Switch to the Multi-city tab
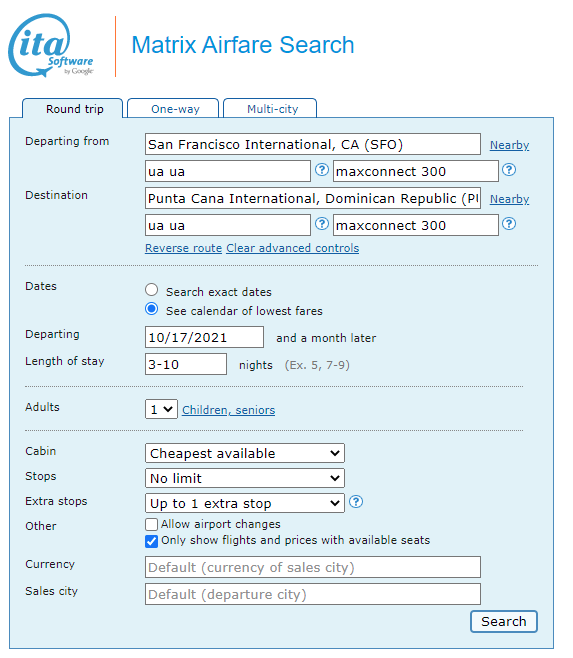The width and height of the screenshot is (573, 658). (270, 109)
